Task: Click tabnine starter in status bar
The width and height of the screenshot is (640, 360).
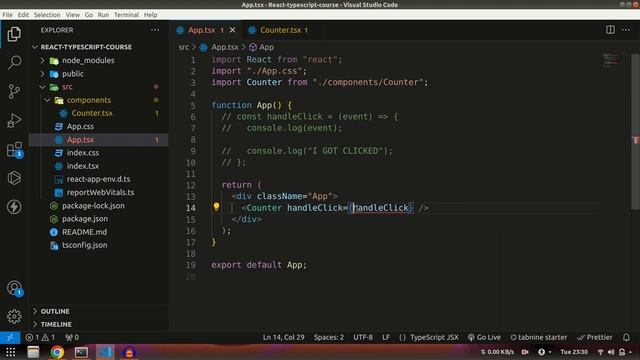Action: [x=539, y=338]
